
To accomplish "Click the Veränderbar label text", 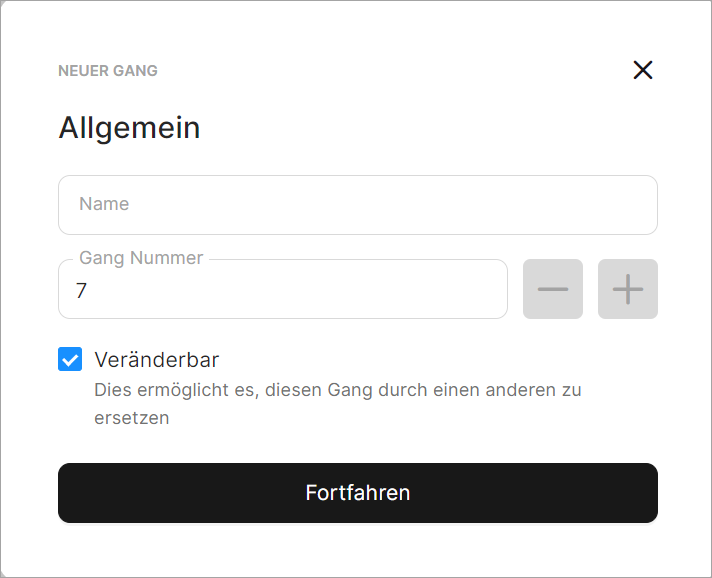I will [156, 360].
